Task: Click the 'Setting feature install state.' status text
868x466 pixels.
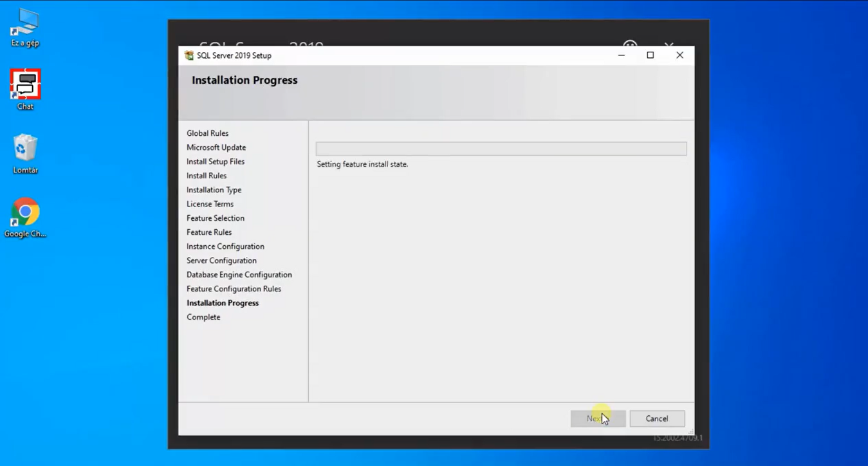Action: (x=362, y=164)
